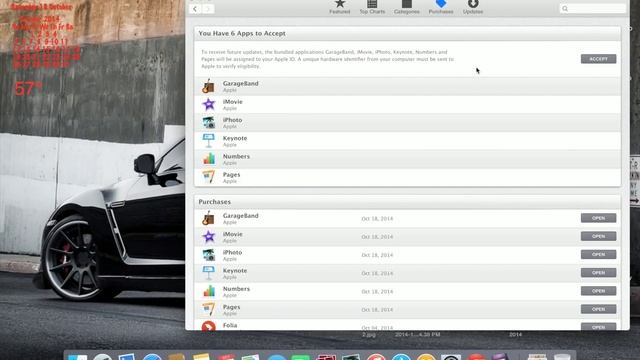
Task: Select GarageBand name in apps to accept list
Action: 240,83
